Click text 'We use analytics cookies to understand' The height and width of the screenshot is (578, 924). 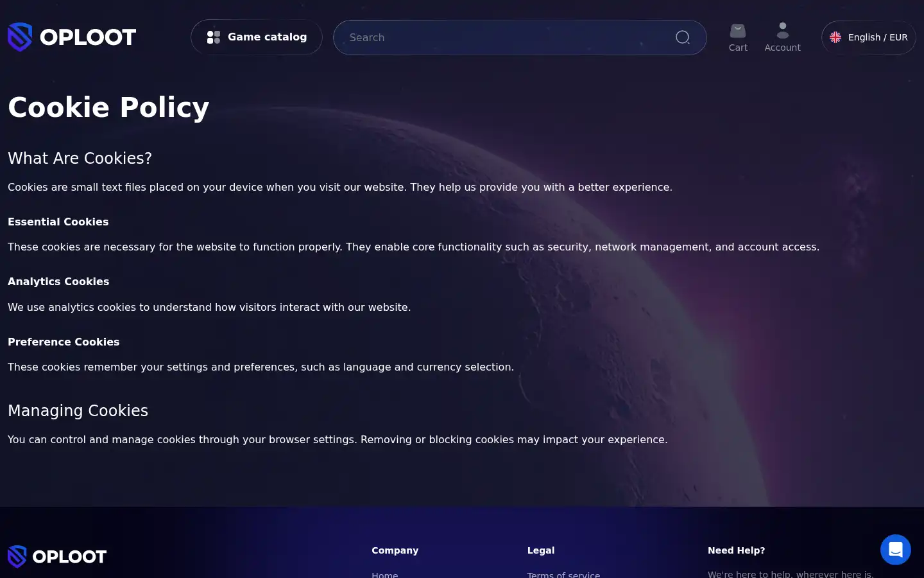pyautogui.click(x=110, y=307)
